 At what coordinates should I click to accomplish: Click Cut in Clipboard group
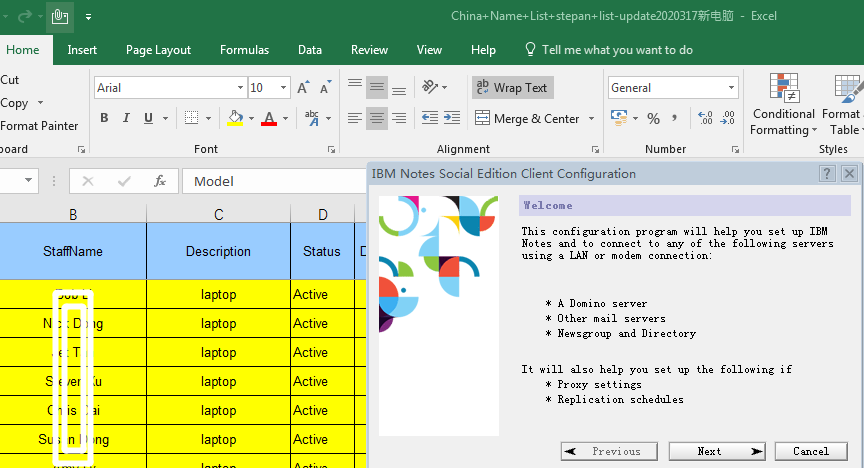(10, 80)
